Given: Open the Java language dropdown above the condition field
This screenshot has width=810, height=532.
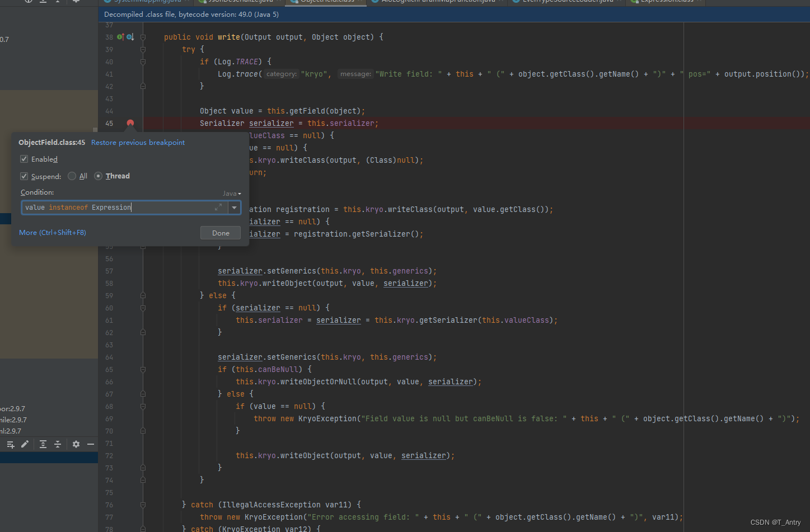Looking at the screenshot, I should tap(232, 194).
